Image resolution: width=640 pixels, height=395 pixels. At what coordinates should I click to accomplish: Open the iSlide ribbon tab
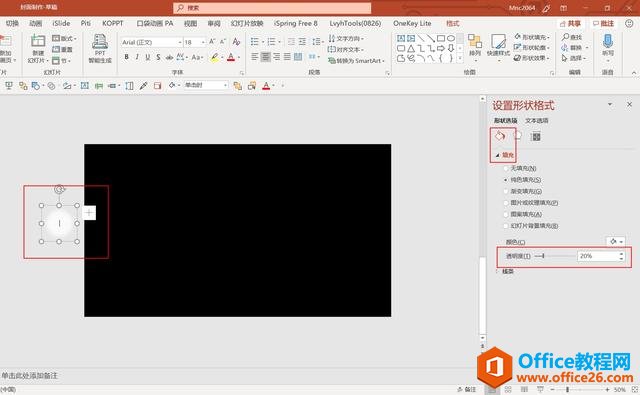coord(61,23)
